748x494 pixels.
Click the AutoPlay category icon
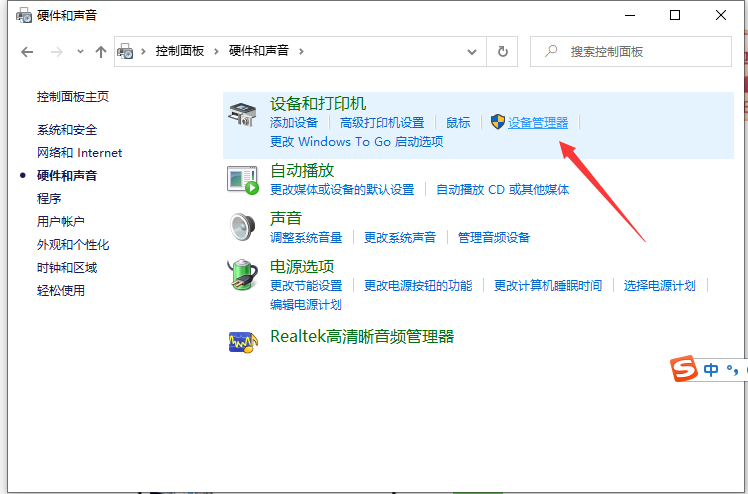243,180
